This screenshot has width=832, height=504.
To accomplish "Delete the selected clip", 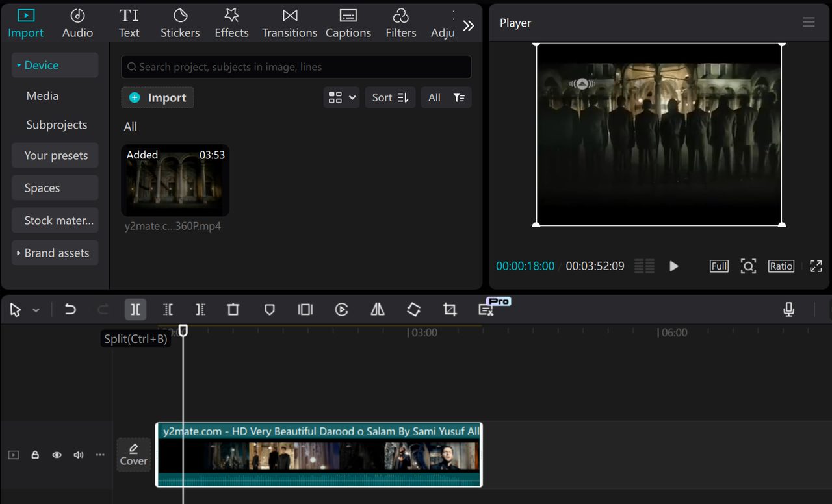I will coord(233,310).
